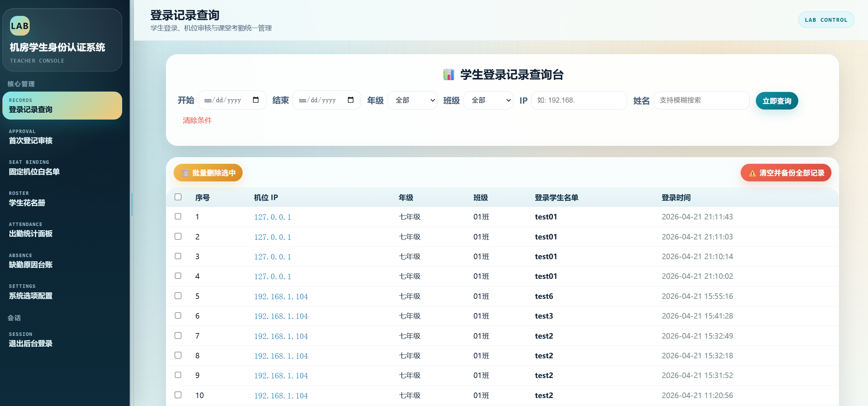Focus the IP filter input field

click(x=579, y=100)
